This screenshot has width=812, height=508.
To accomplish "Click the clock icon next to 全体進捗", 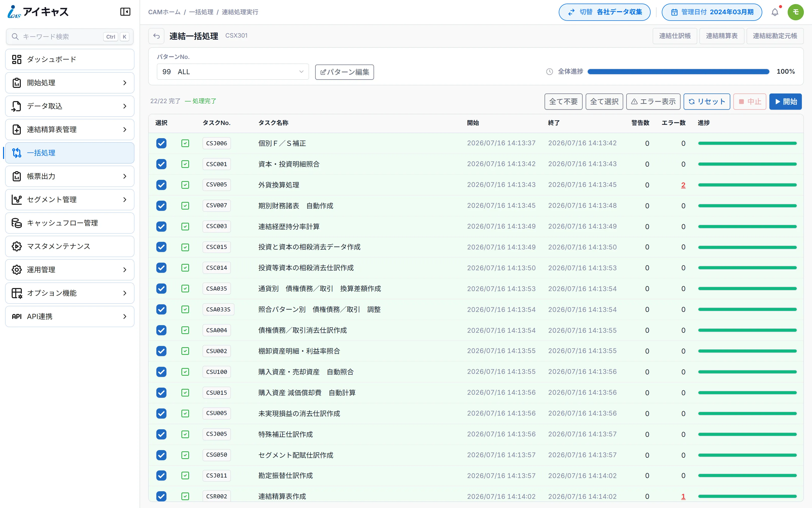I will [549, 72].
